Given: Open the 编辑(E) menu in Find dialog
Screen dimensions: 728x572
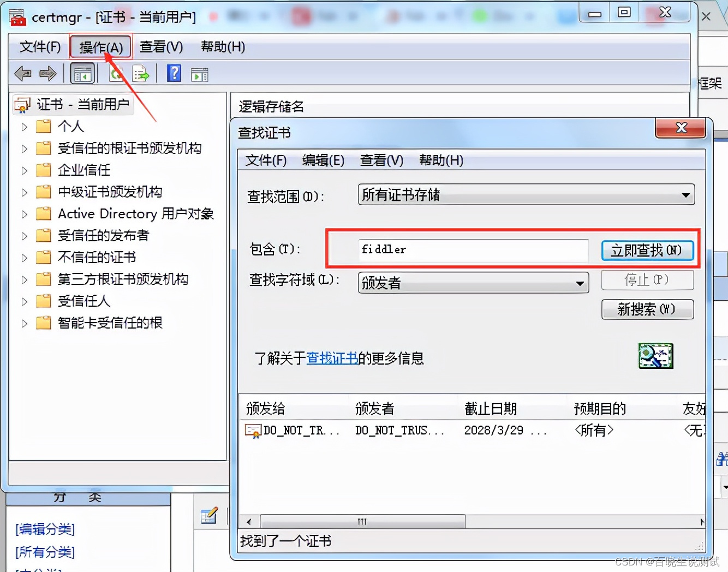Looking at the screenshot, I should 323,160.
